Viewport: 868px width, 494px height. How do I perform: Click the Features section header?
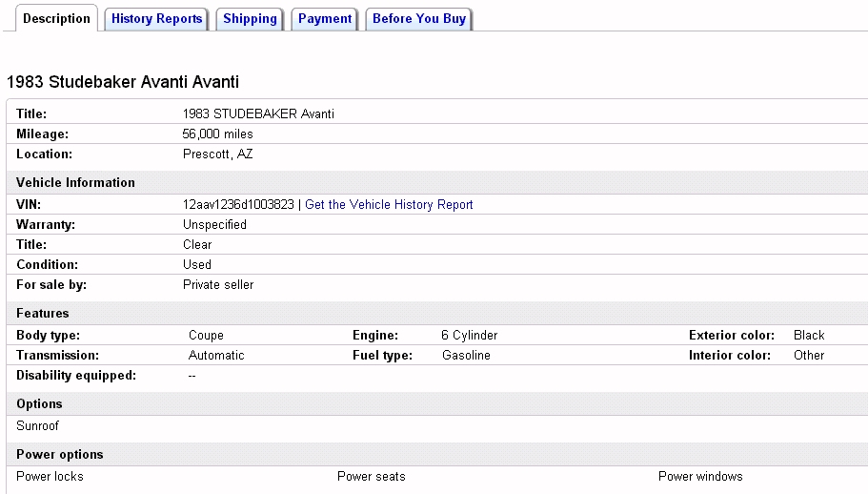43,314
